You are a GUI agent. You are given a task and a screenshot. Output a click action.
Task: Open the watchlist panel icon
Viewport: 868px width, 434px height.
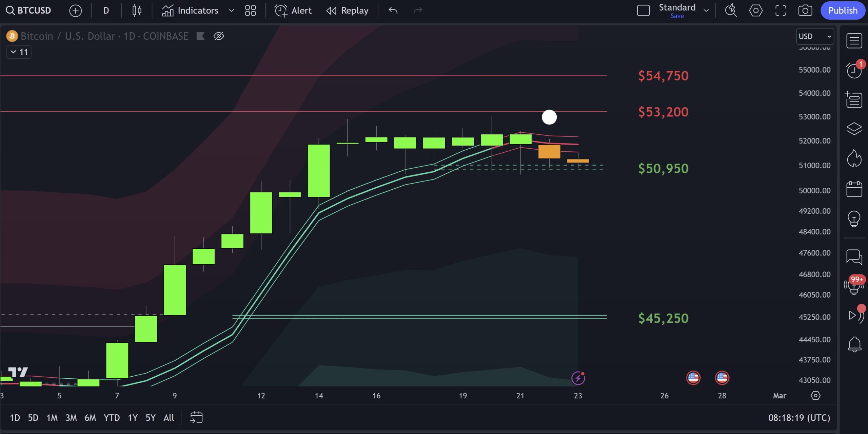(854, 41)
